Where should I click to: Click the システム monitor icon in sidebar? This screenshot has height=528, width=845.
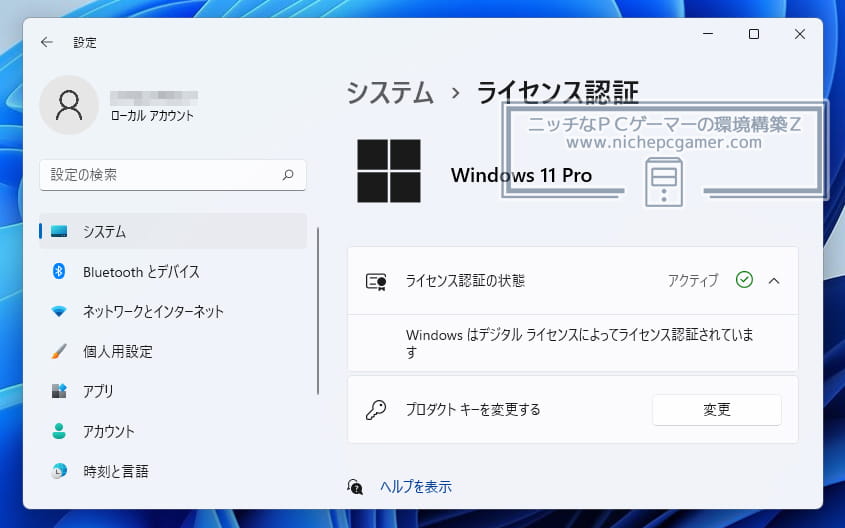59,231
